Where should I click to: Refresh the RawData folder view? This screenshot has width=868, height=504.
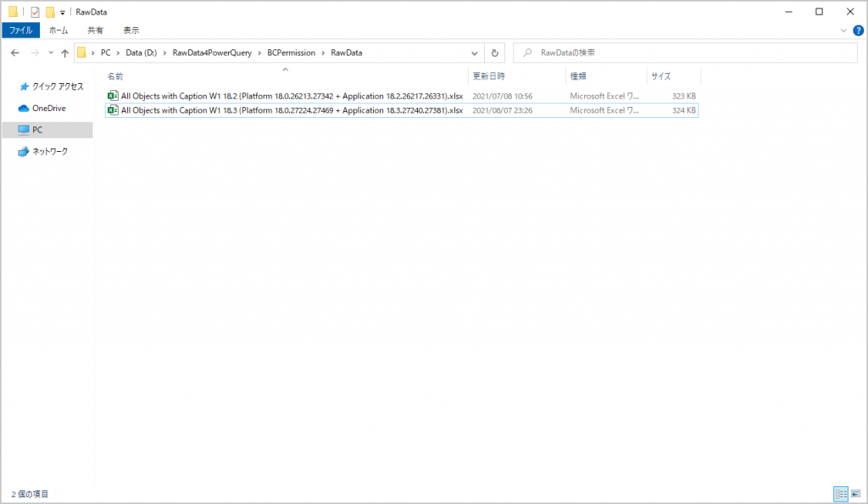pyautogui.click(x=496, y=53)
